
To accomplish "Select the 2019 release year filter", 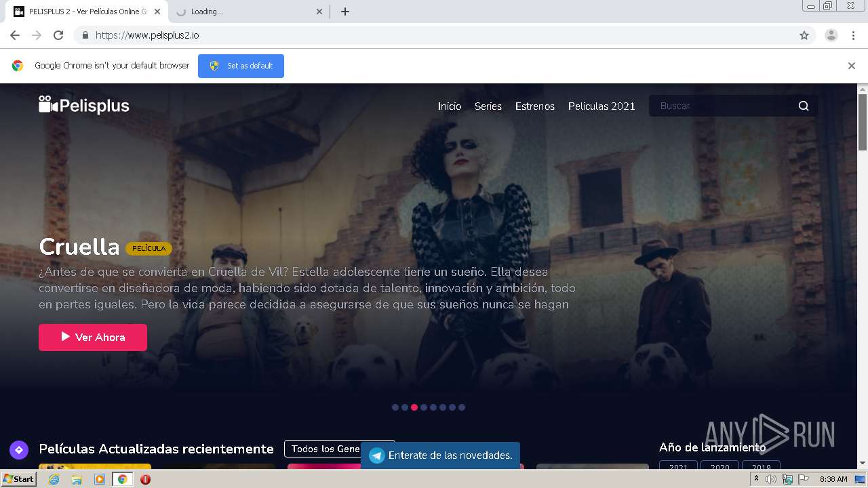I will point(761,466).
